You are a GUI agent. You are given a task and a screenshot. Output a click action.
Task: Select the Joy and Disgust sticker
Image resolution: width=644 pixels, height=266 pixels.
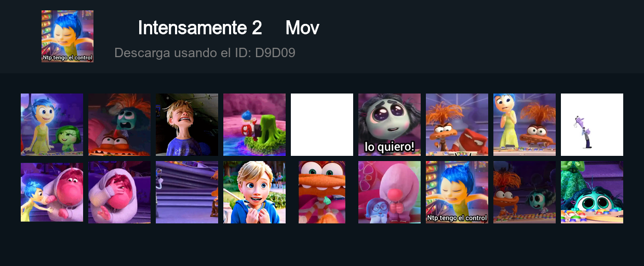pos(52,125)
